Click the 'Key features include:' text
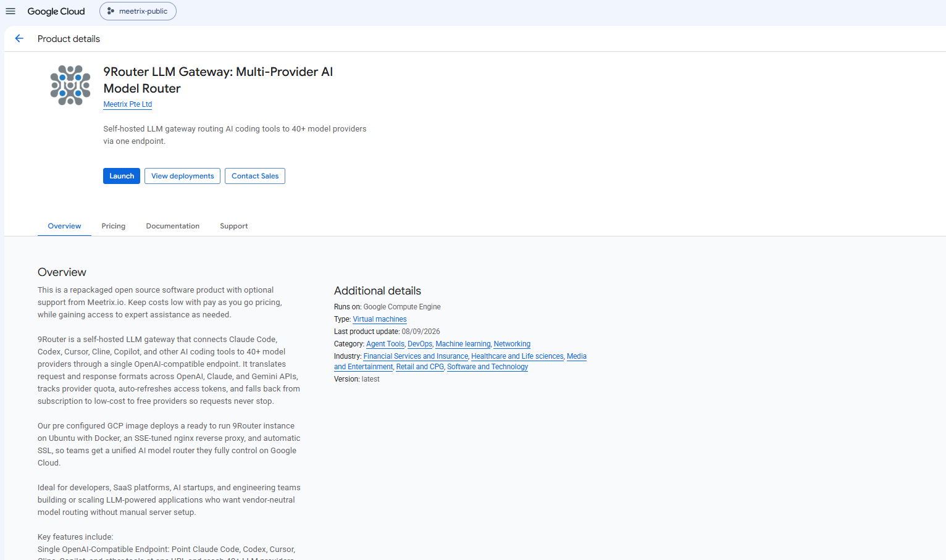 coord(75,537)
